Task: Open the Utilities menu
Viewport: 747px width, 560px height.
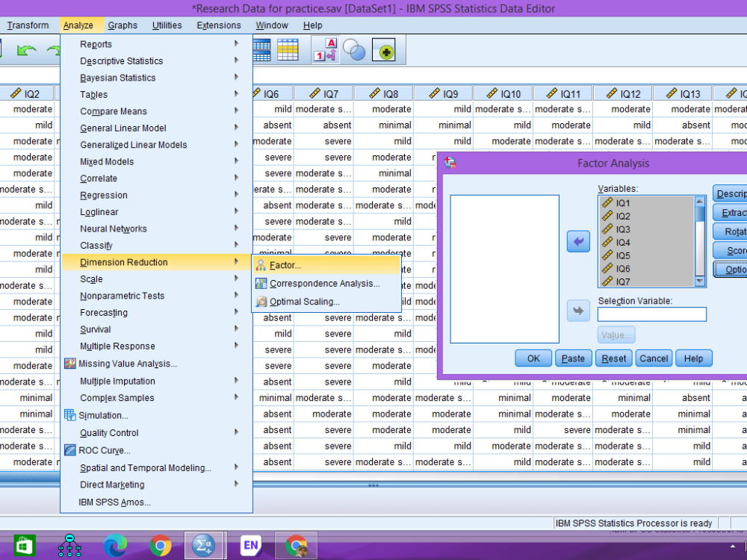Action: point(167,25)
